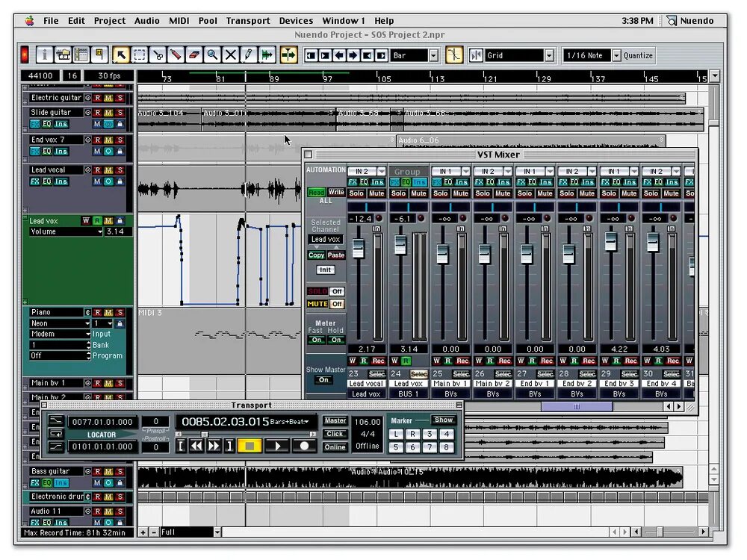
Task: Open the Volume automation parameter dropdown
Action: coord(66,232)
